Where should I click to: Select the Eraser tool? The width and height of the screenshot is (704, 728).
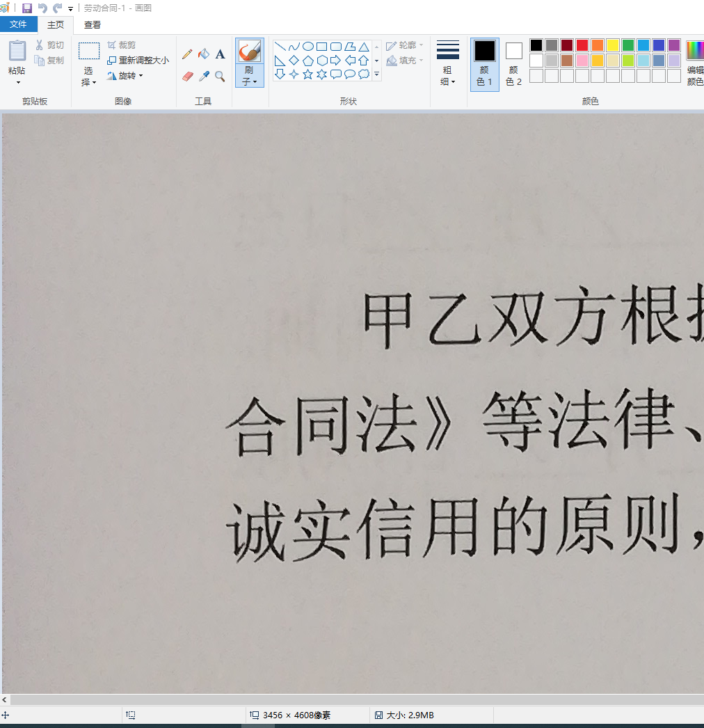point(187,77)
